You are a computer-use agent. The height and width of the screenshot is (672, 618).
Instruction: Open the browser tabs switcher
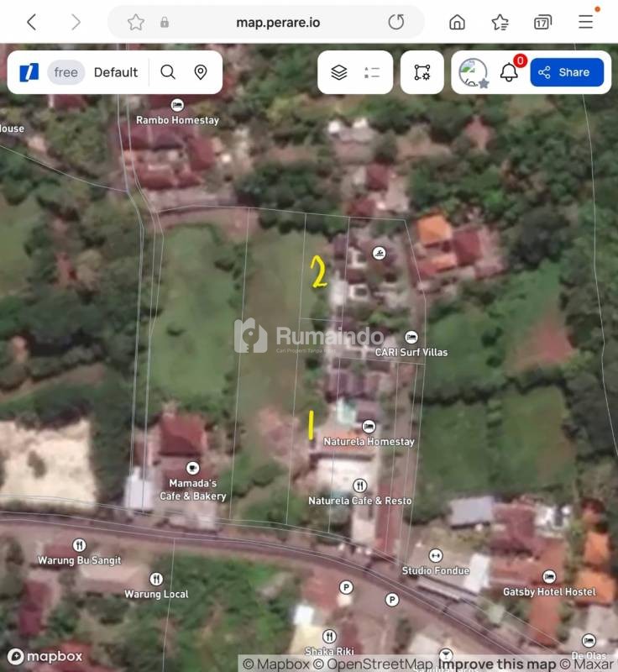[x=542, y=23]
